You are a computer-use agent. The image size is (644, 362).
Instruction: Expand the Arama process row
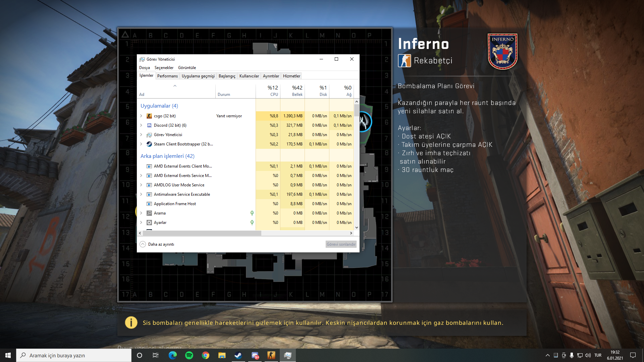[141, 213]
